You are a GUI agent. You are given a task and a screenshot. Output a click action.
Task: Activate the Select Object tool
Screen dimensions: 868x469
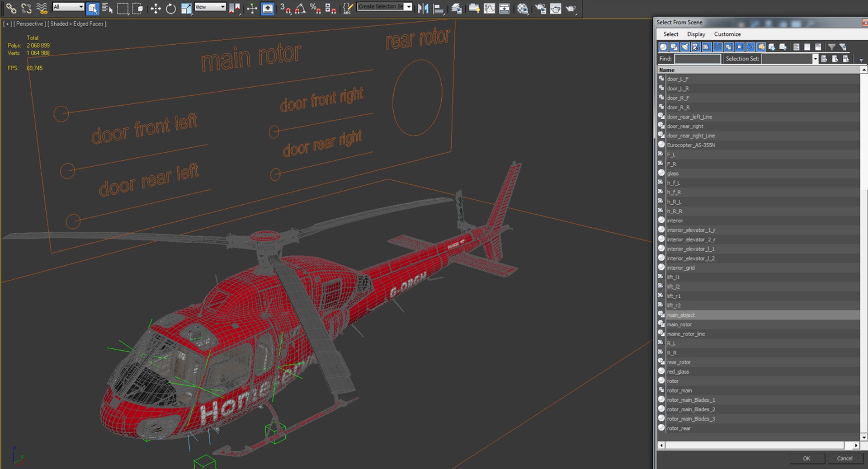92,8
